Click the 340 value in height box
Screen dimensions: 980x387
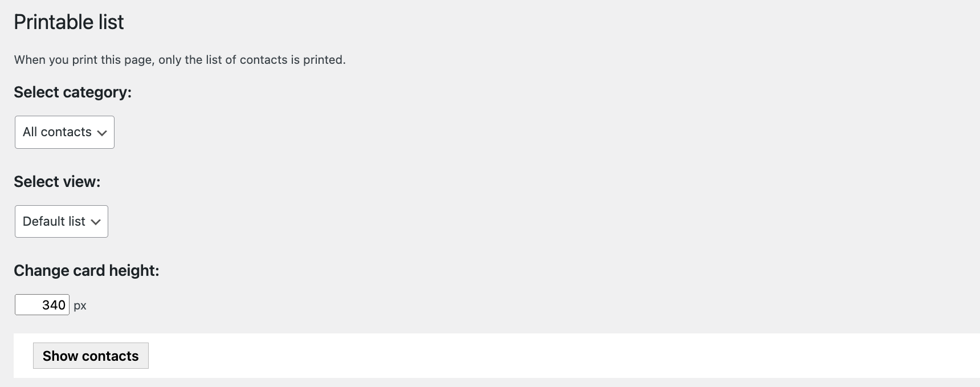click(54, 305)
